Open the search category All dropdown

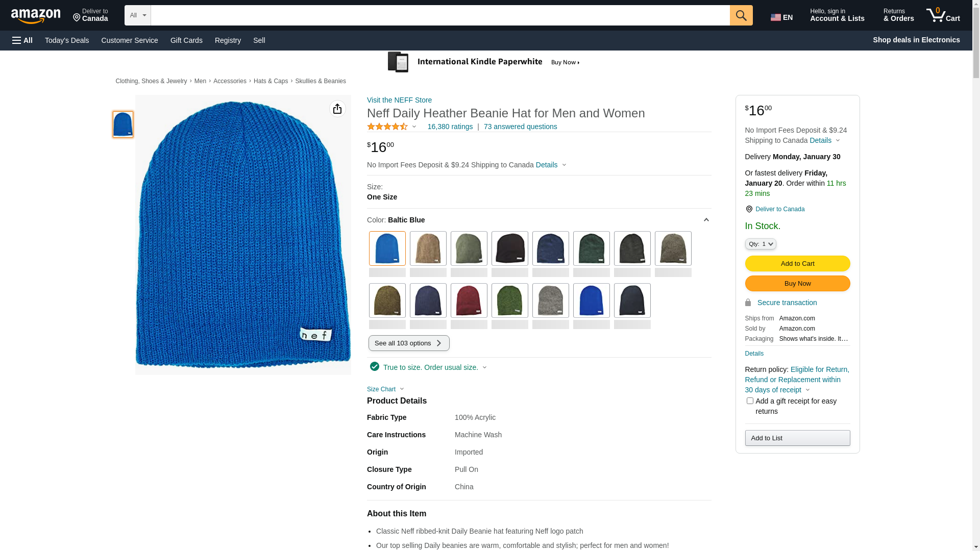click(x=137, y=15)
